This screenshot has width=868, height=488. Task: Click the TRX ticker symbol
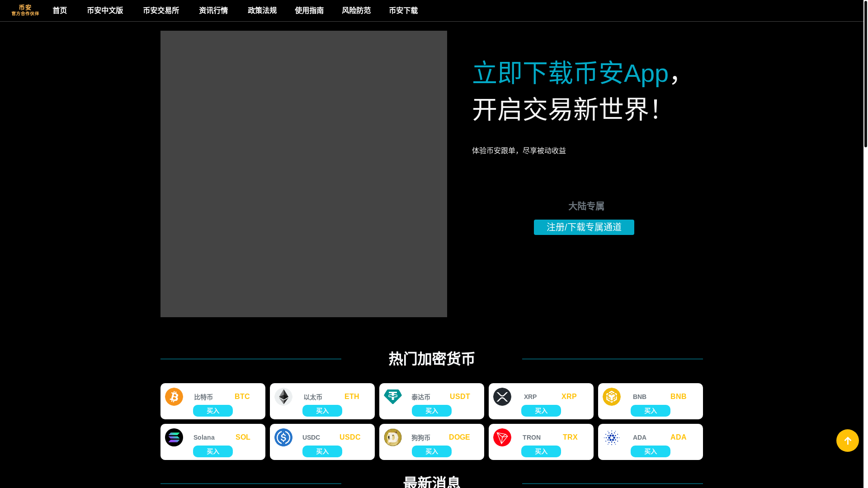[570, 437]
